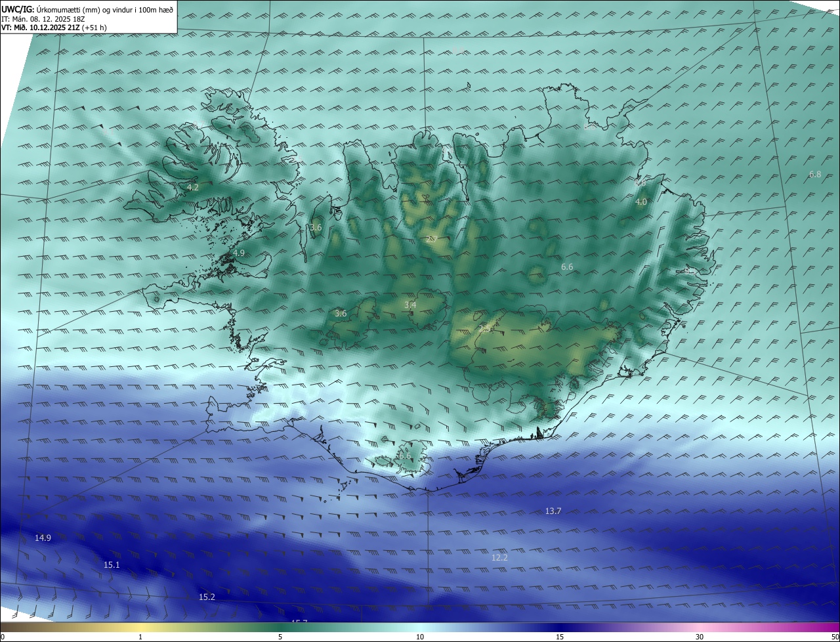Image resolution: width=840 pixels, height=642 pixels.
Task: Click the 6.8 value offshore to the east
Action: (815, 174)
